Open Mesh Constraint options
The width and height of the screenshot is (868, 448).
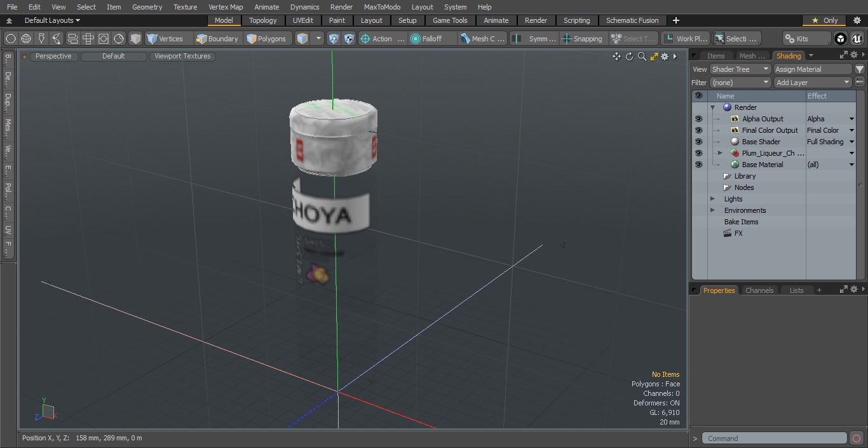click(x=483, y=39)
